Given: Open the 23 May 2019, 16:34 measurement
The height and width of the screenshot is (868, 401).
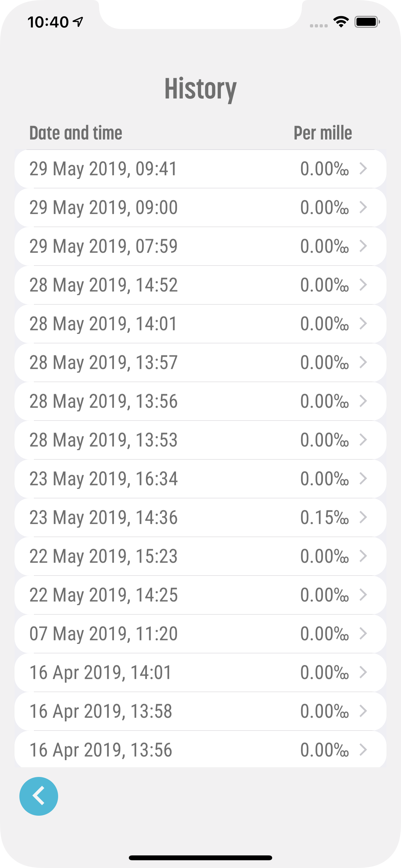Looking at the screenshot, I should coord(200,479).
